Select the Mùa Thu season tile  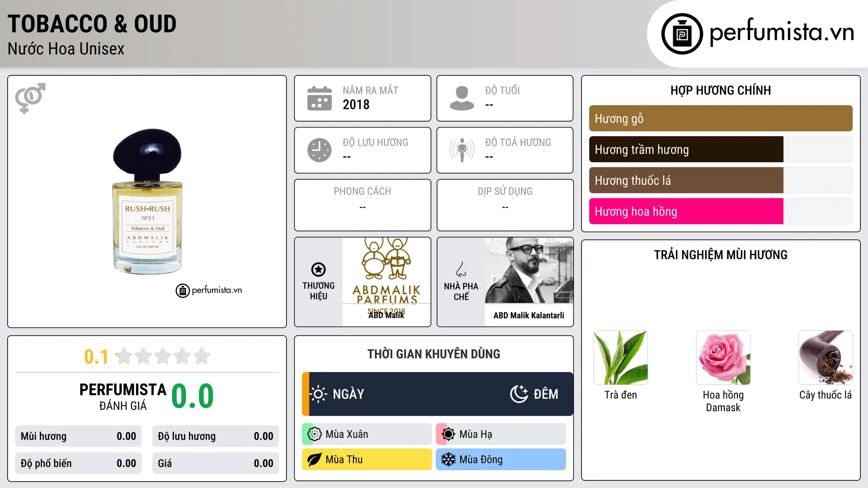point(367,460)
